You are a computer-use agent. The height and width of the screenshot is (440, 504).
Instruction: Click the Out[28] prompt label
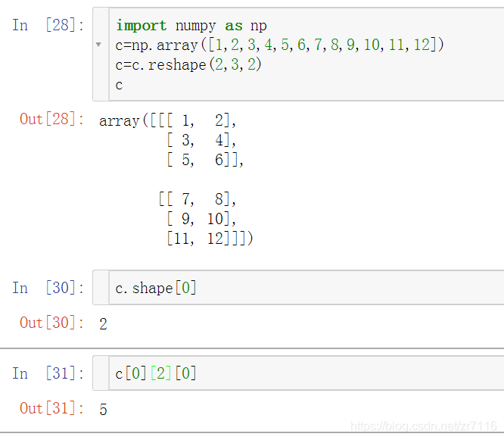pos(52,120)
